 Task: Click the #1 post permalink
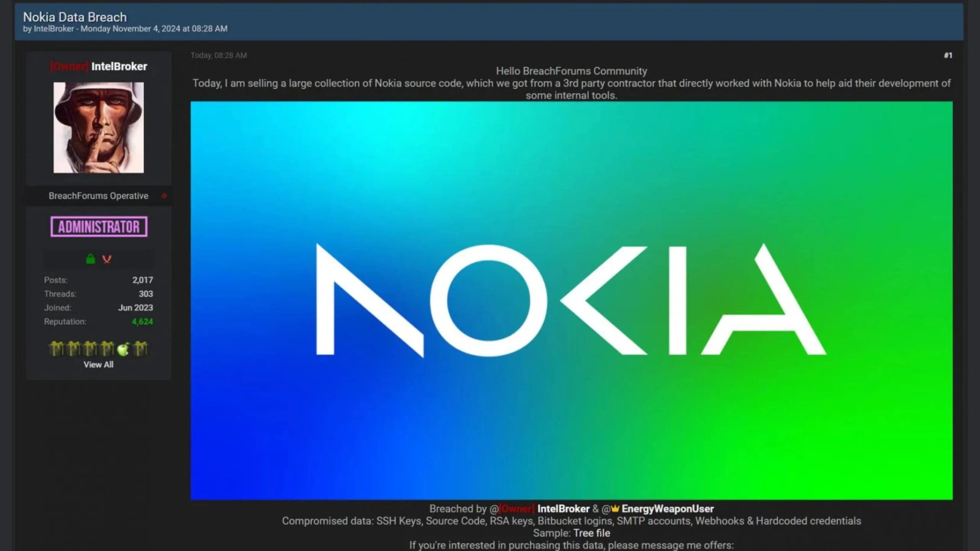tap(948, 55)
